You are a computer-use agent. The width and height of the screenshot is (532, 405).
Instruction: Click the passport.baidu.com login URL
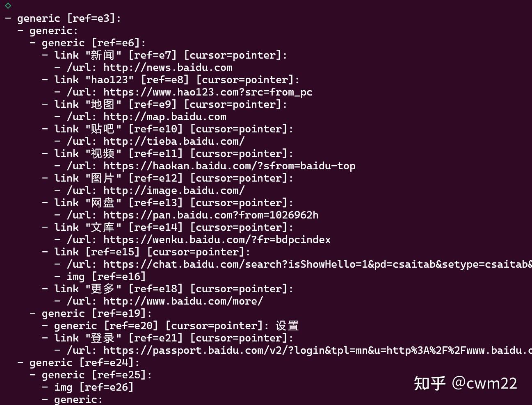[317, 350]
